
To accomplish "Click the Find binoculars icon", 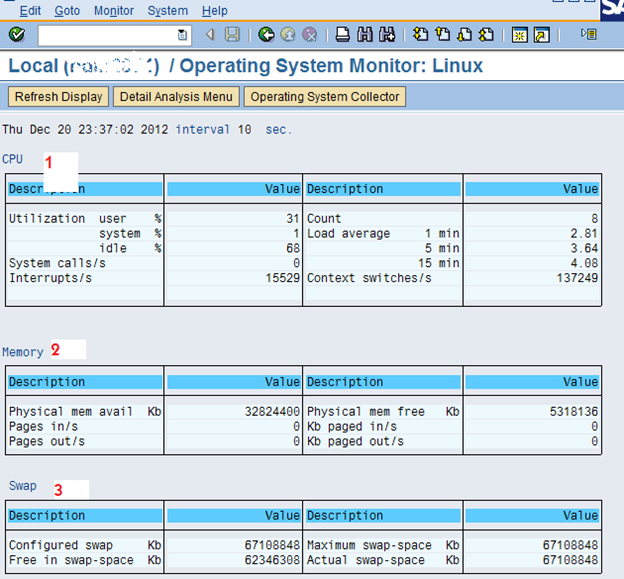I will click(x=365, y=35).
